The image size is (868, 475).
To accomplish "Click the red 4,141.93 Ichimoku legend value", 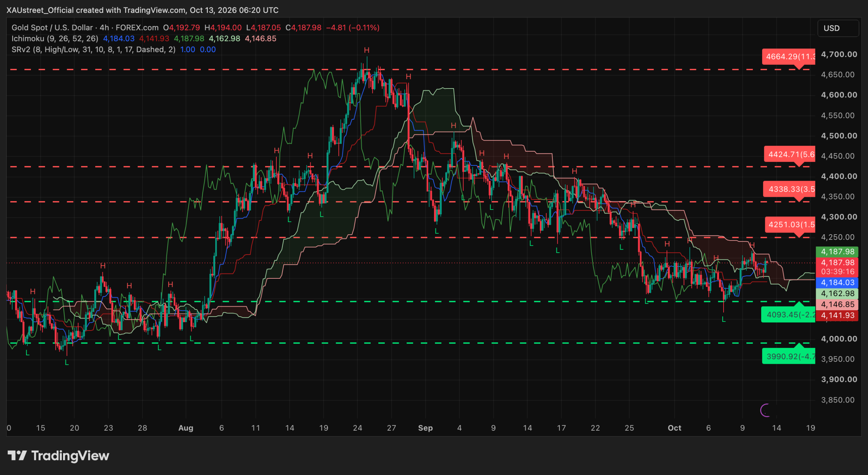I will (154, 39).
